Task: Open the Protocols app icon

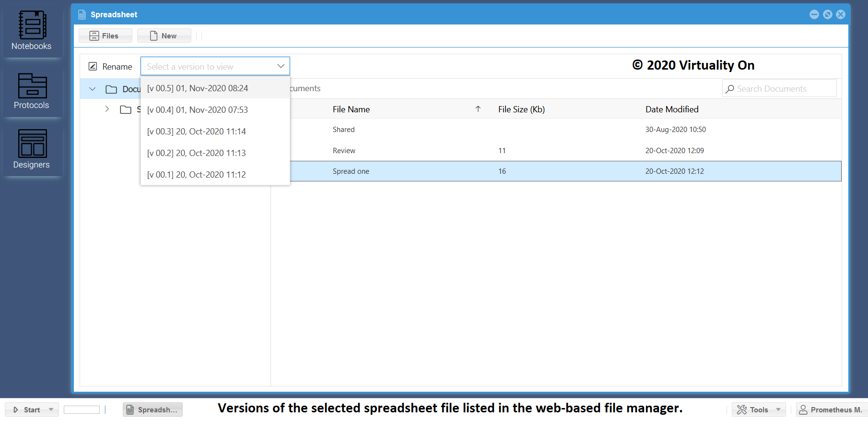Action: click(32, 91)
